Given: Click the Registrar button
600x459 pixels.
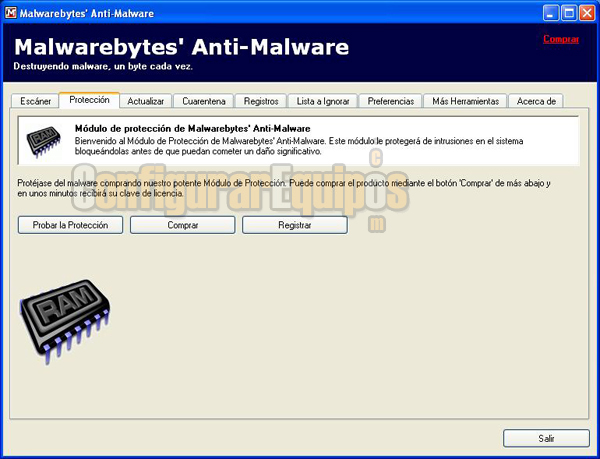Looking at the screenshot, I should pos(295,225).
